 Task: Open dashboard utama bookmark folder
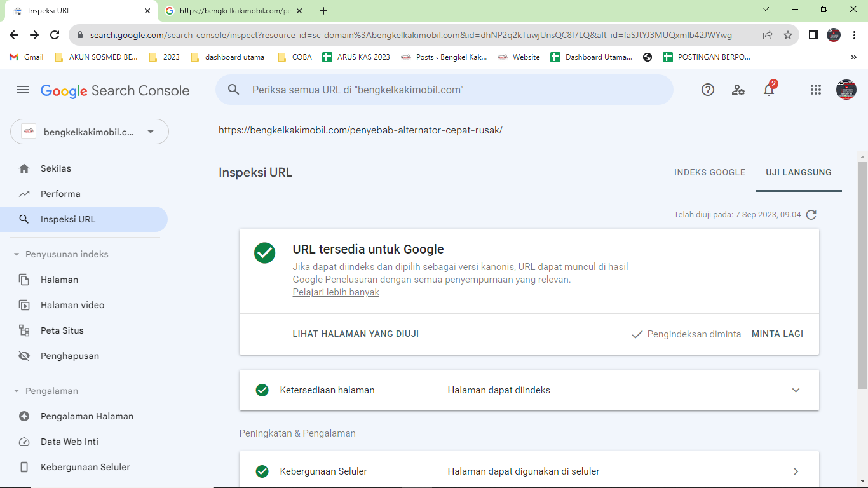point(227,57)
